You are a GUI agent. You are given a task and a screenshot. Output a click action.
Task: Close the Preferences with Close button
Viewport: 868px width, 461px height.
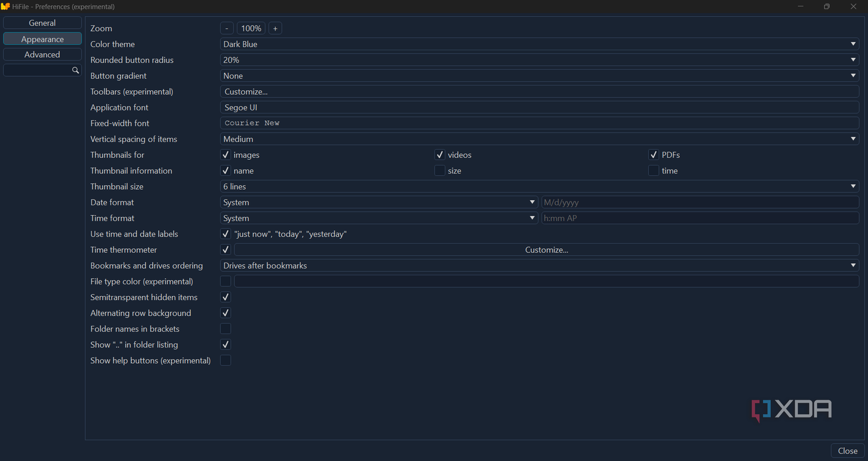(x=848, y=451)
